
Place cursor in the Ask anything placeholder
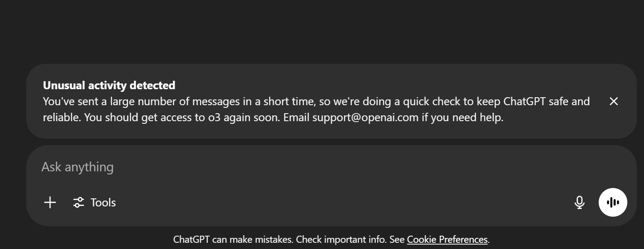tap(78, 167)
